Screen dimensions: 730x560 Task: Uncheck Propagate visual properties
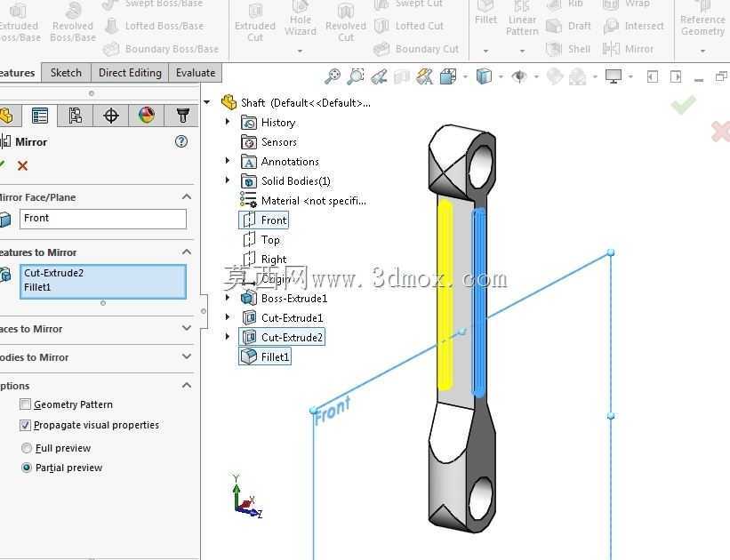click(26, 425)
